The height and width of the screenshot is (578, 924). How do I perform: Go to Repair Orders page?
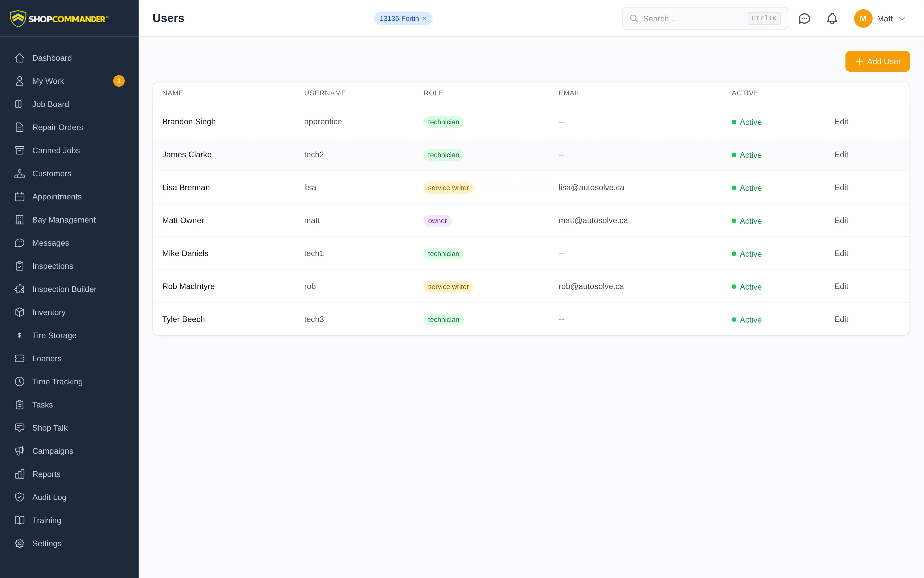tap(69, 127)
